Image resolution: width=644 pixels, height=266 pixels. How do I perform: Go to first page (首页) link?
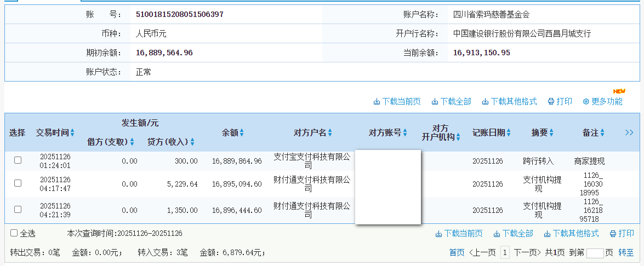tap(457, 252)
